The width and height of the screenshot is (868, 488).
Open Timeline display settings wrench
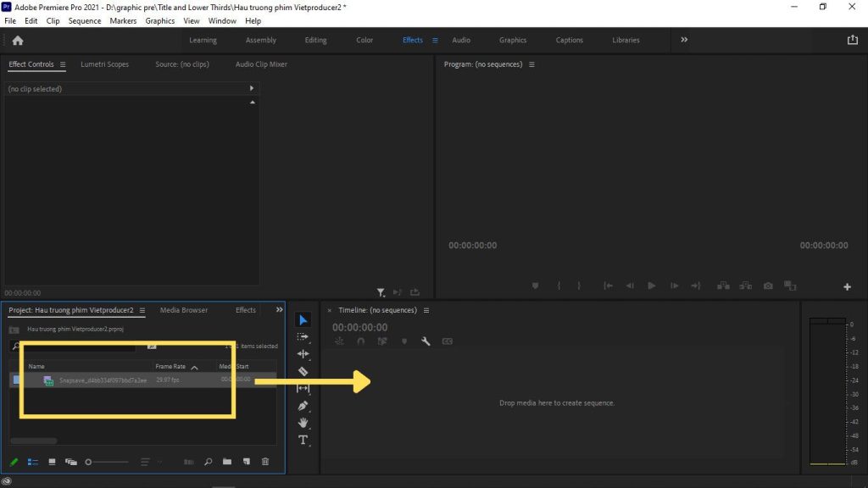(426, 341)
